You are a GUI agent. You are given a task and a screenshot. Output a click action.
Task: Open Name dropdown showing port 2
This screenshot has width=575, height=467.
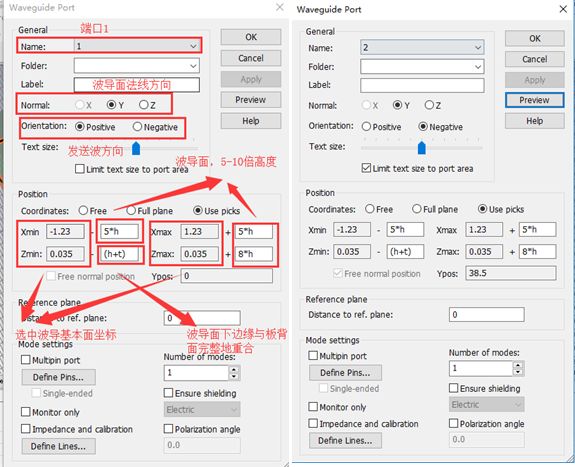click(x=422, y=47)
